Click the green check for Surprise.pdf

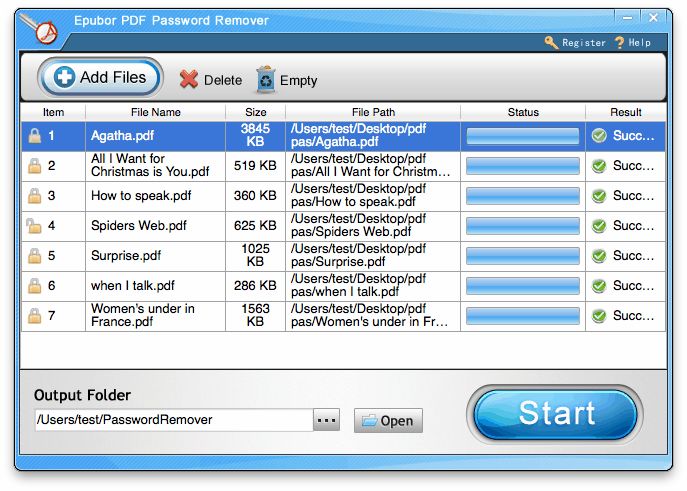pyautogui.click(x=599, y=256)
